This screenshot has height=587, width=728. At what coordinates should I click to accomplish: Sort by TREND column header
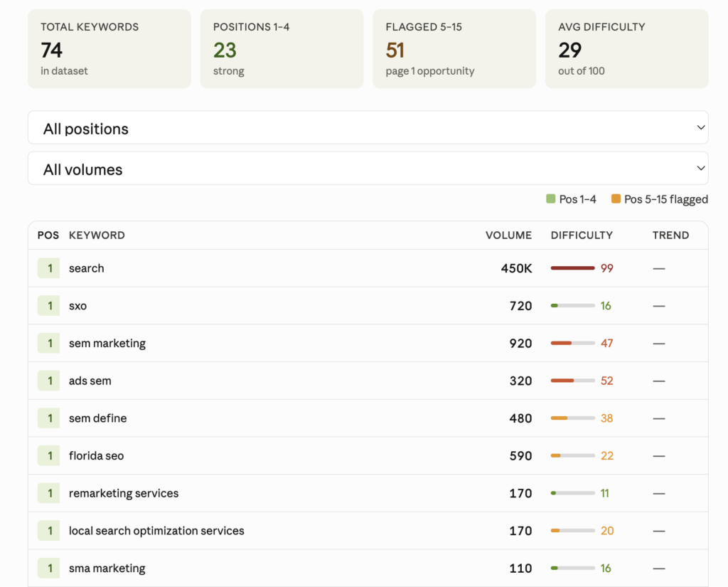[670, 236]
